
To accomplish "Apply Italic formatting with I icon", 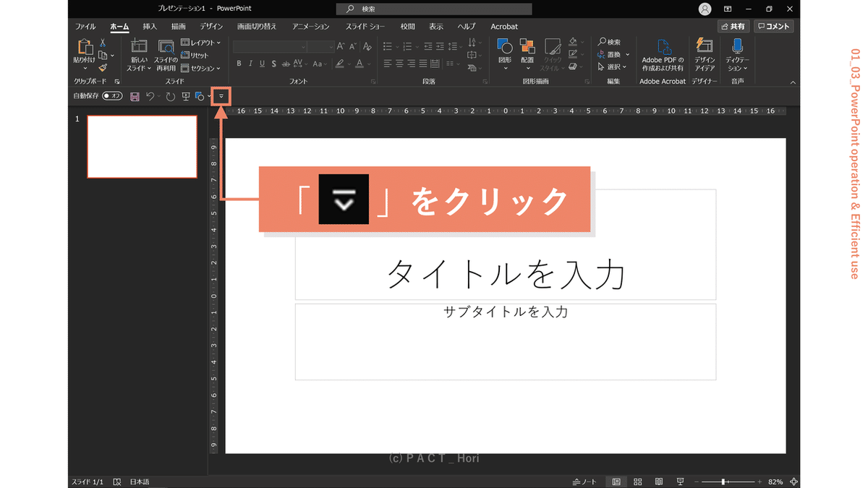I will pyautogui.click(x=251, y=64).
